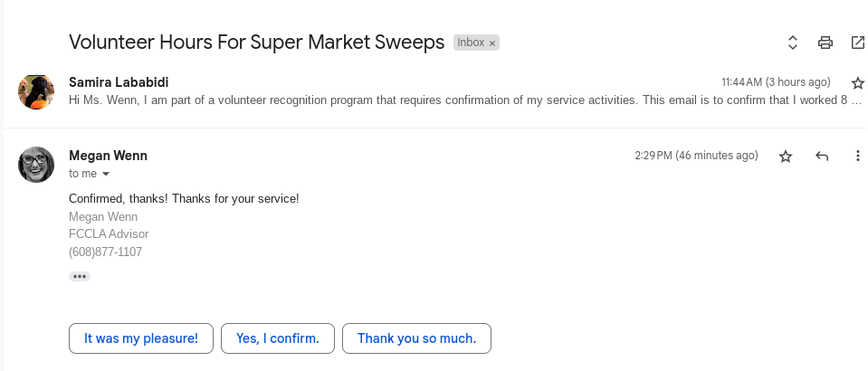Show recipient details dropdown next to 'to me'
This screenshot has width=868, height=371.
(106, 174)
